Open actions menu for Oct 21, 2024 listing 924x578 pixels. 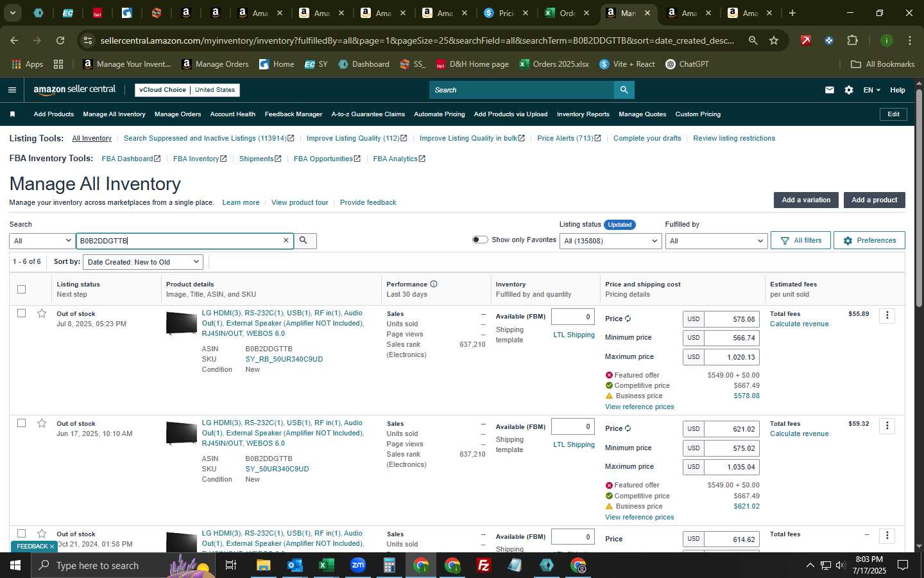point(887,536)
